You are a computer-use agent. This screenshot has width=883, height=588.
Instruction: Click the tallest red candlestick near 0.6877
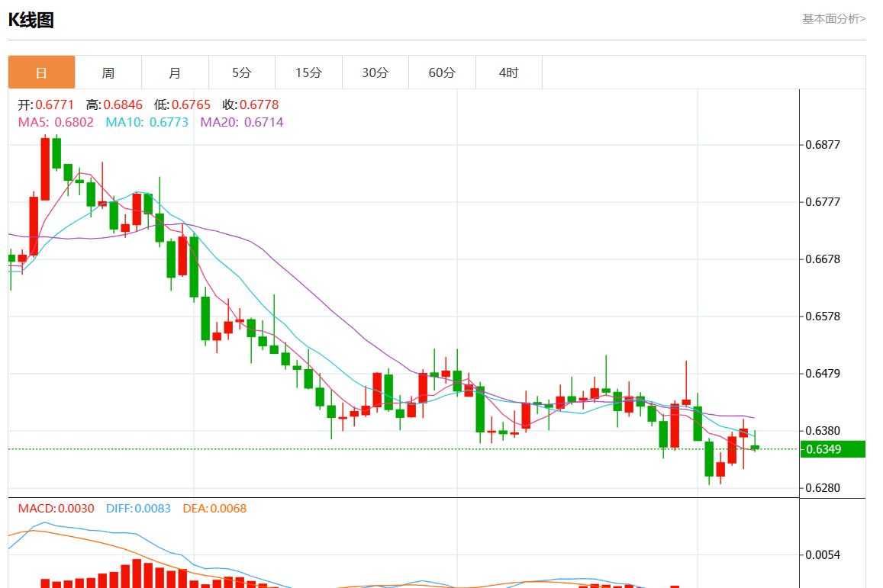pyautogui.click(x=45, y=169)
